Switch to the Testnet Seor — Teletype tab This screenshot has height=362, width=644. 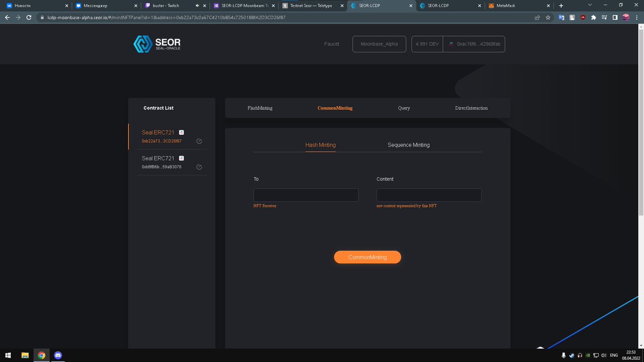point(312,5)
